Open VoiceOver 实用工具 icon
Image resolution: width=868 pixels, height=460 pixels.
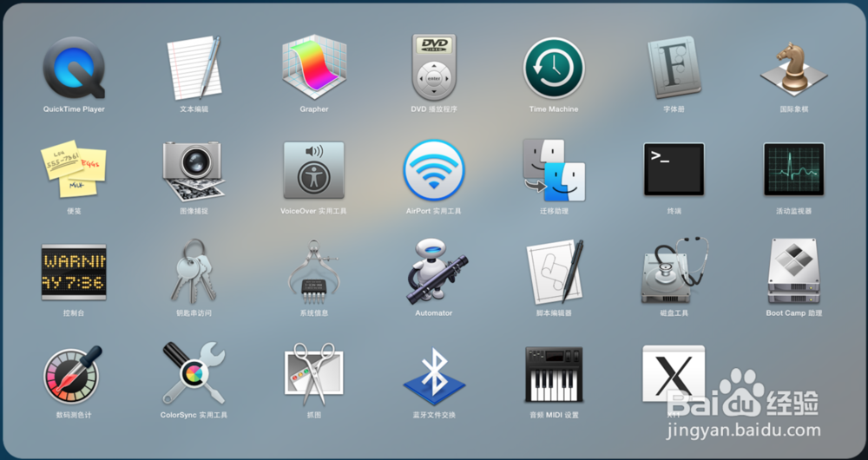tap(314, 170)
